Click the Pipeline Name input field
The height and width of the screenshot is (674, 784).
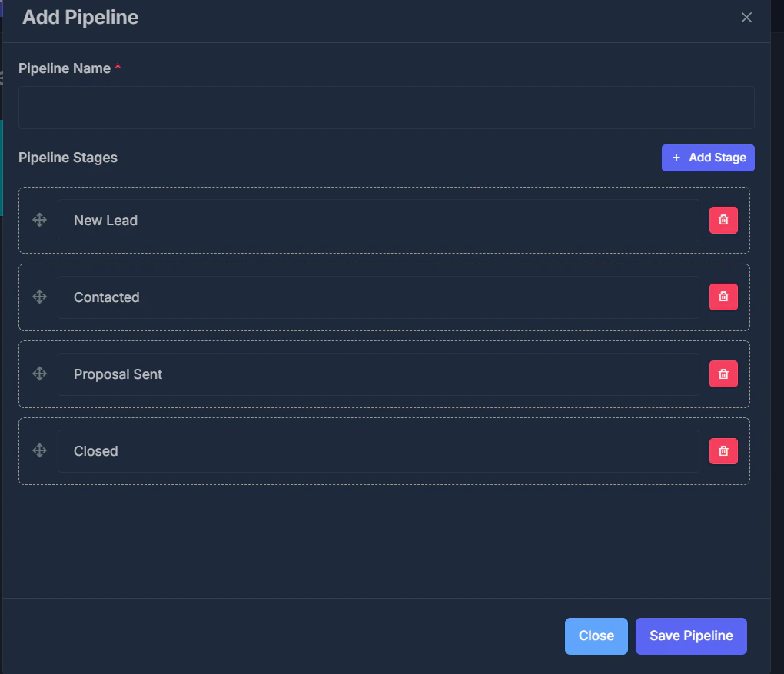click(x=387, y=107)
